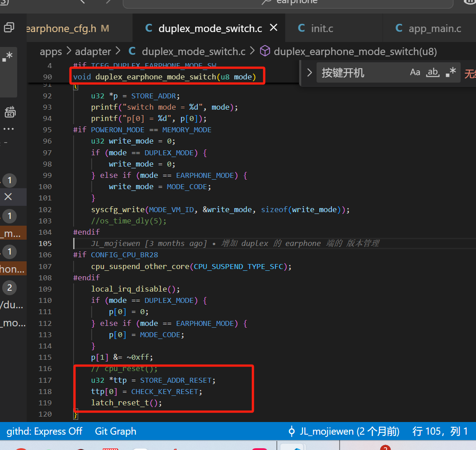Click syscfg_write call on line 102

118,210
